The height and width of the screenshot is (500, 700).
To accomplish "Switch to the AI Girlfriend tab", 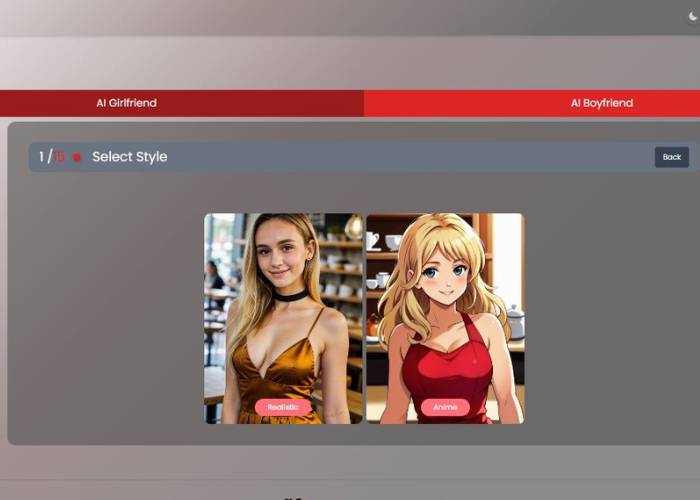I will [126, 103].
